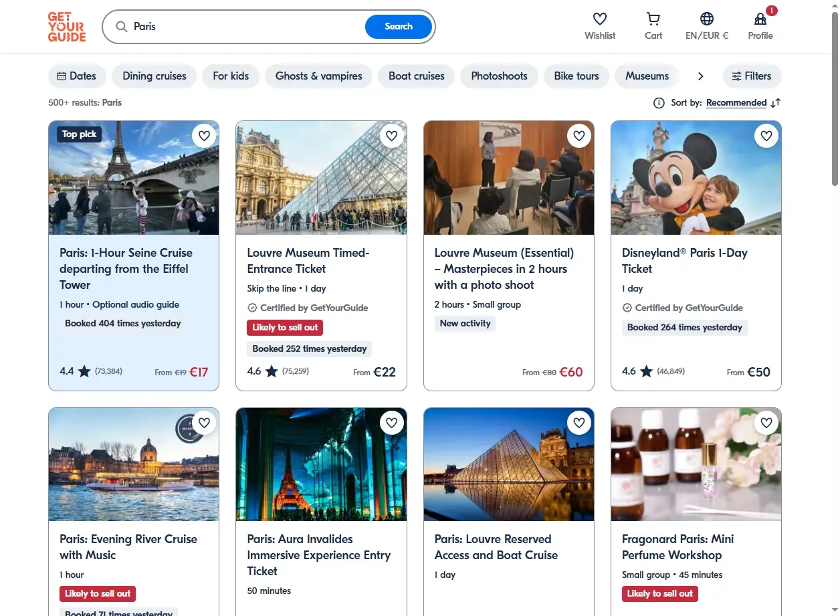Open Fragonard Paris: Mini Perfume Workshop title
This screenshot has height=616, width=840.
(678, 547)
